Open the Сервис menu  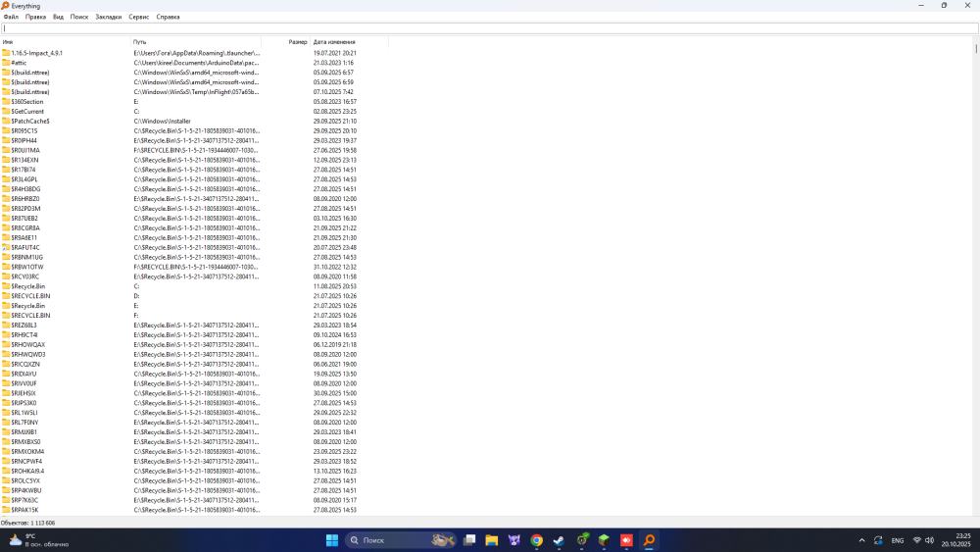[x=139, y=17]
